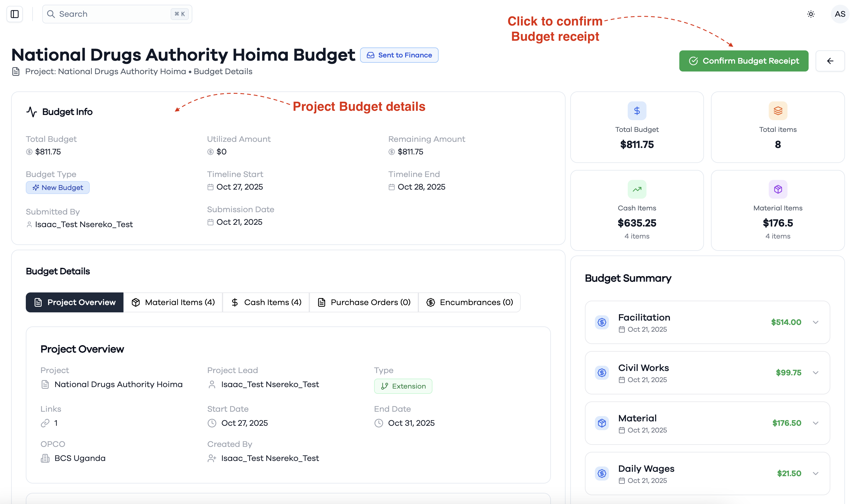Click the Extension type badge
This screenshot has width=852, height=504.
(403, 386)
